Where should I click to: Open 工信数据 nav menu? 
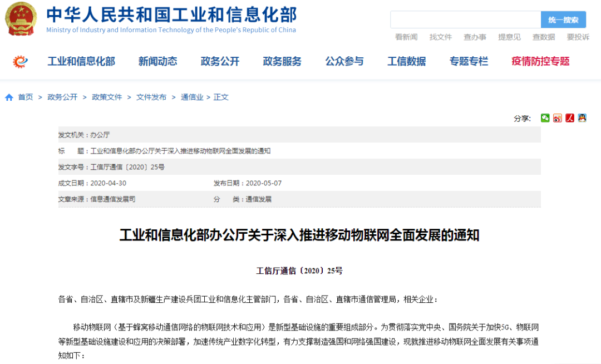407,61
